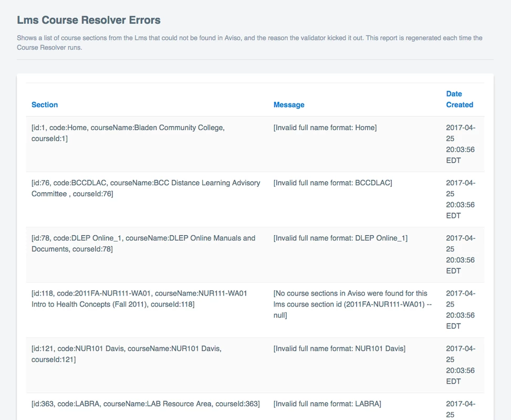This screenshot has height=420, width=511.
Task: Select section cell for id:121 NUR101 Davis
Action: (x=147, y=365)
